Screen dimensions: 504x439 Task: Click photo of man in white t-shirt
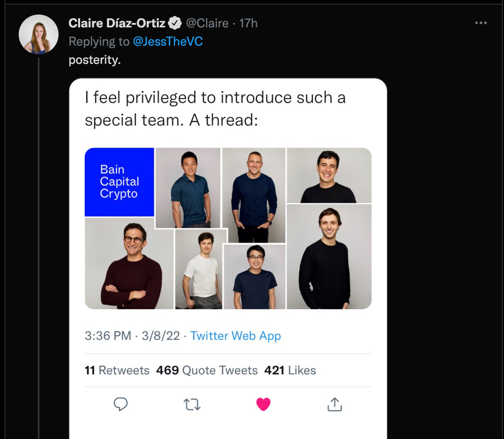(x=200, y=270)
